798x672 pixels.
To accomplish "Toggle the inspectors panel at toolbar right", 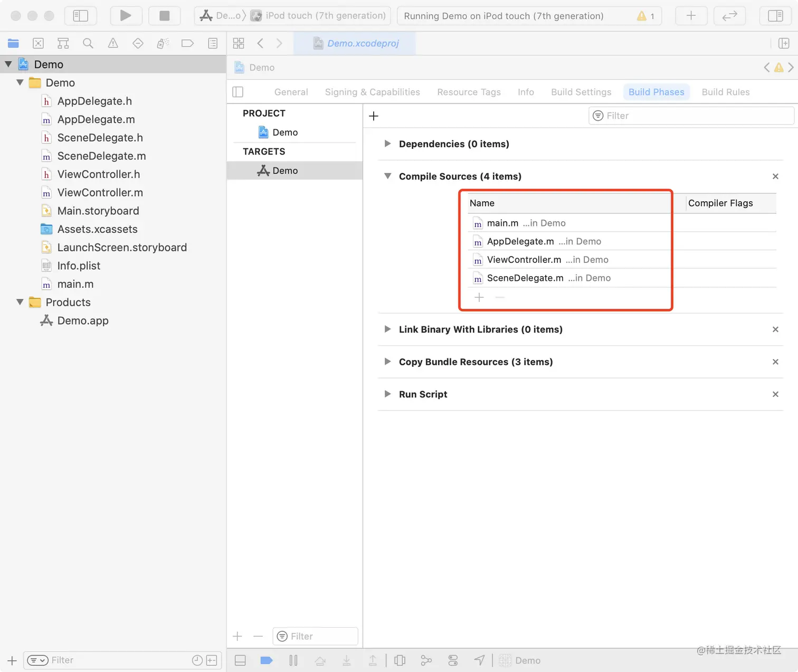I will click(x=775, y=16).
